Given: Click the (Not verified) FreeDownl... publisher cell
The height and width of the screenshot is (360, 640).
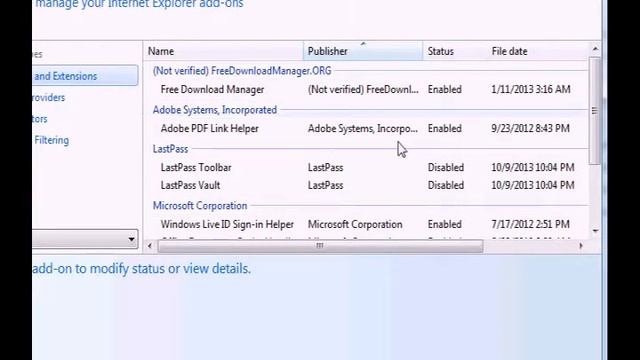Looking at the screenshot, I should coord(363,89).
